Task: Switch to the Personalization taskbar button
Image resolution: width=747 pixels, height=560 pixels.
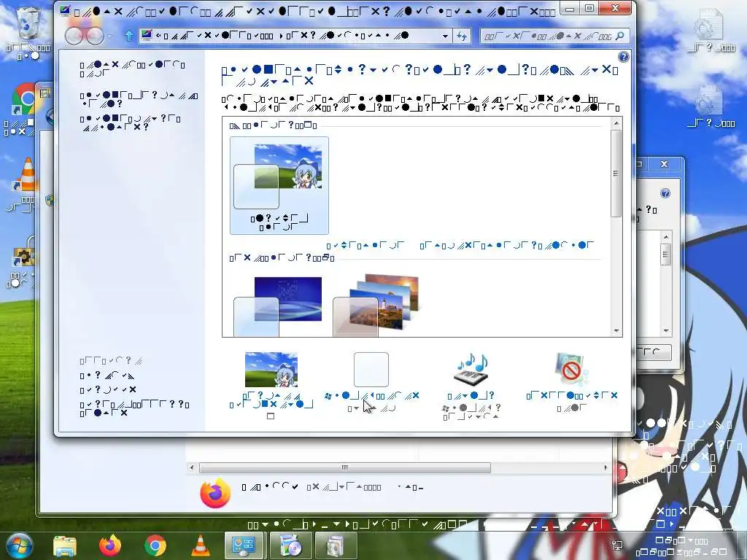Action: point(244,546)
